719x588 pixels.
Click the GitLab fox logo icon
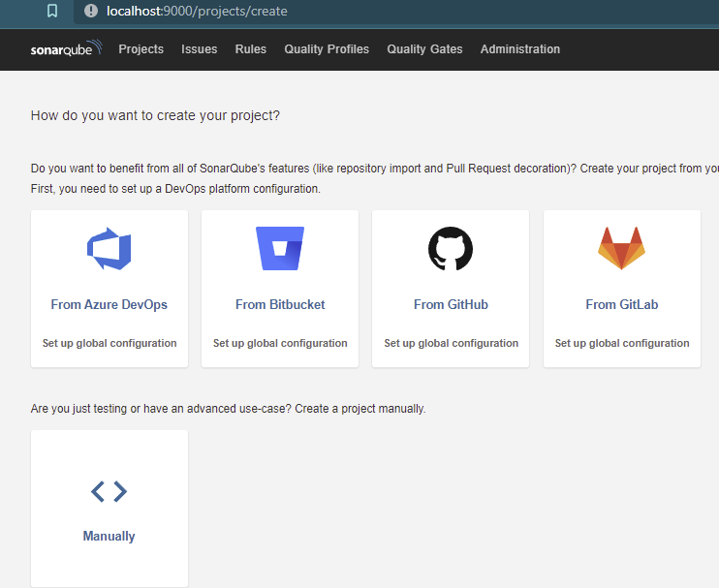(622, 248)
